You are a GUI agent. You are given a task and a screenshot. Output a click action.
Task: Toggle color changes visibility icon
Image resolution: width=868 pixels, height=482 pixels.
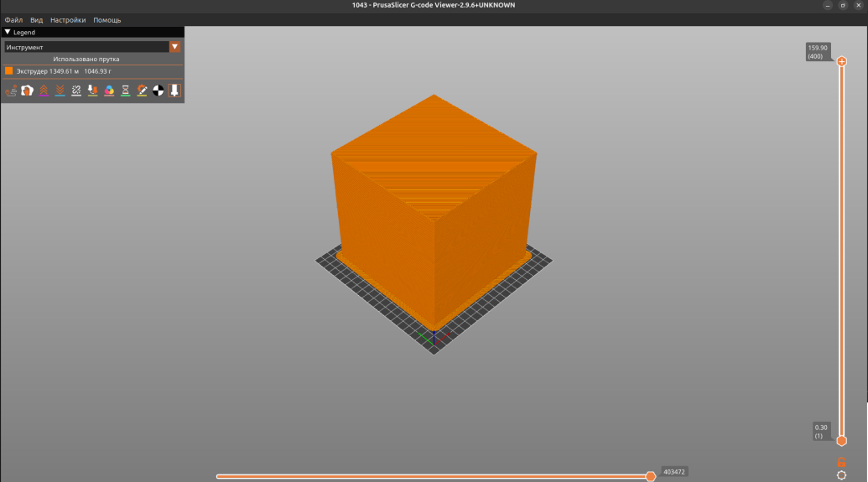[109, 91]
